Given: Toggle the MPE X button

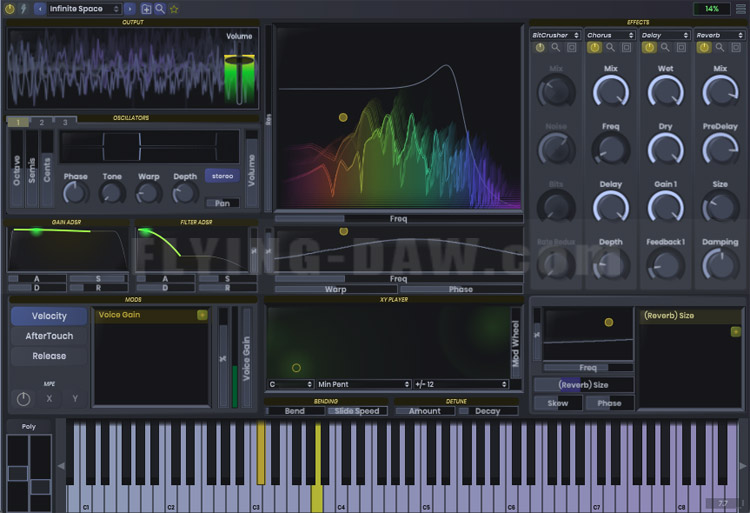Looking at the screenshot, I should pos(49,399).
